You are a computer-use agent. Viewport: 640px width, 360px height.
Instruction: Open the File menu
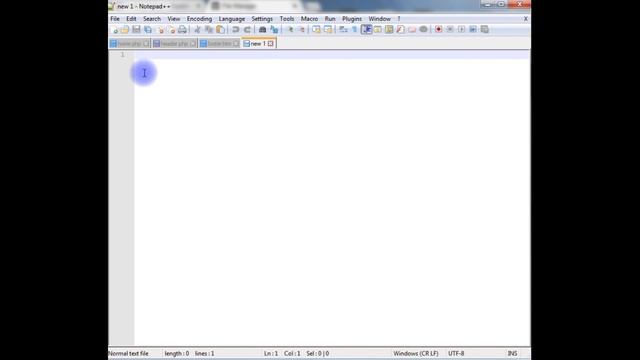pos(115,19)
